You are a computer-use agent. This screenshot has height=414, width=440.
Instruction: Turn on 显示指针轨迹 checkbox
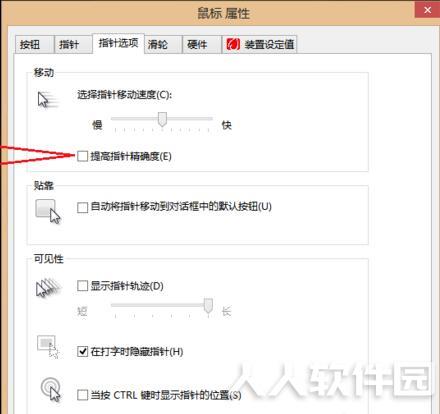pos(82,286)
